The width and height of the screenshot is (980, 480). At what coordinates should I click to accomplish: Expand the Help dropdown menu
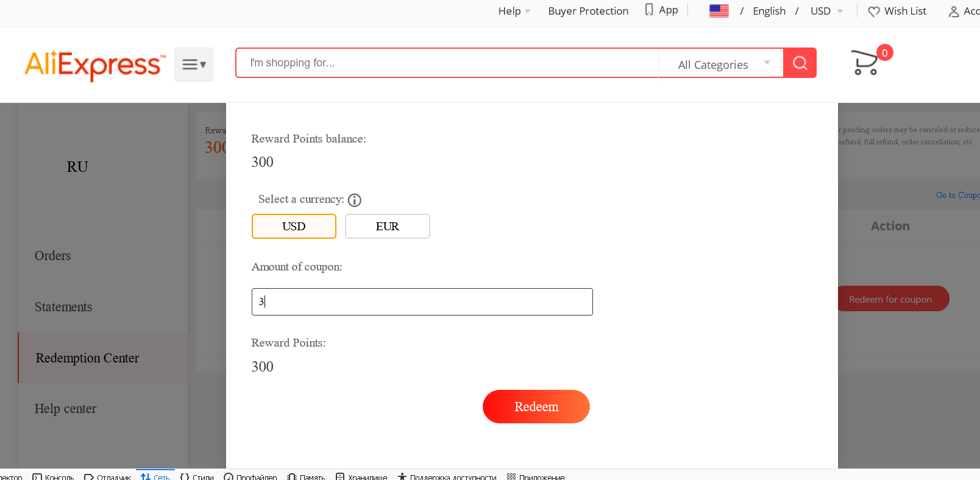pyautogui.click(x=514, y=11)
